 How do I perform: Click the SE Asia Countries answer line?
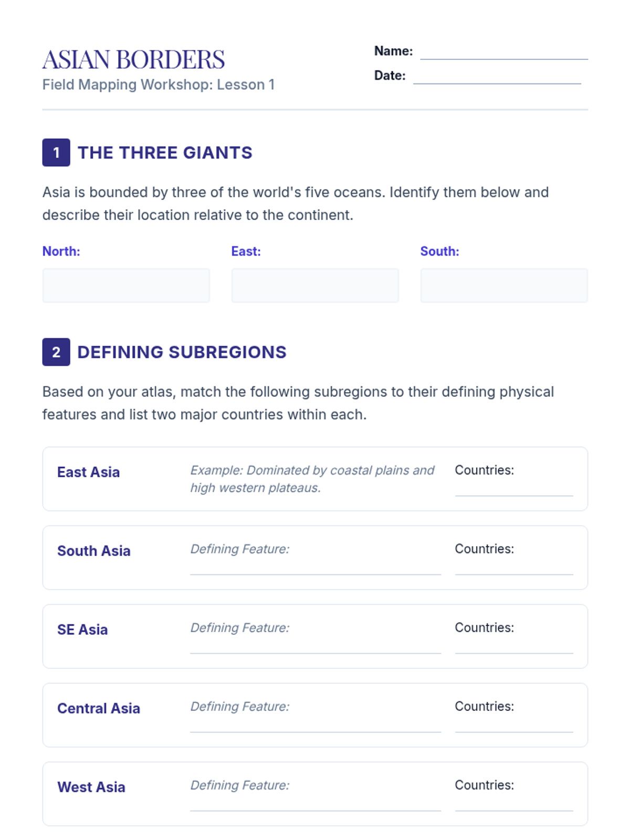point(513,647)
